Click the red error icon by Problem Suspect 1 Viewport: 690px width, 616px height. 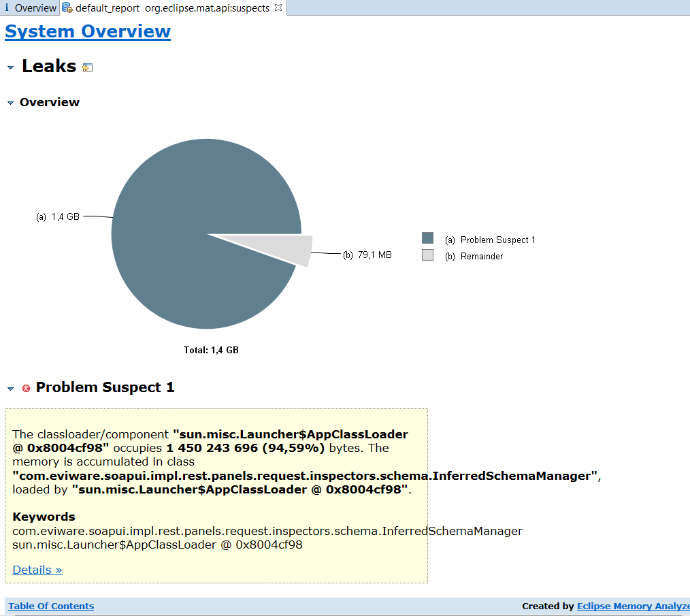pyautogui.click(x=27, y=388)
